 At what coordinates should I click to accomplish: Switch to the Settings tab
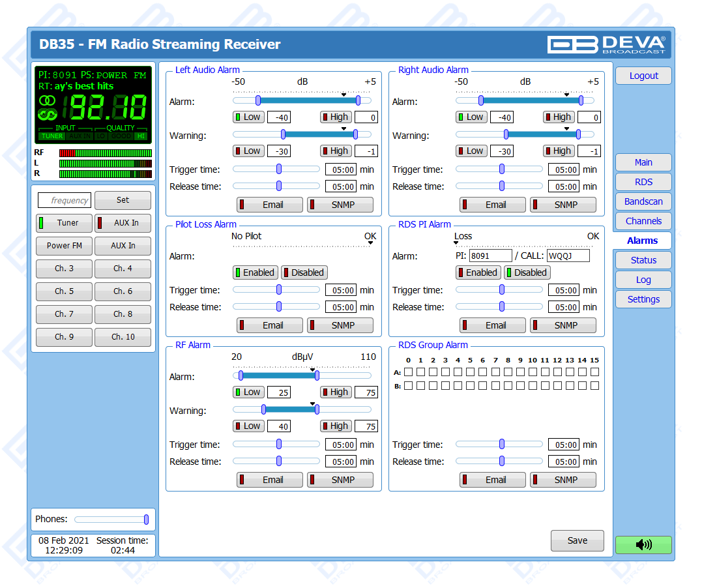click(x=643, y=299)
